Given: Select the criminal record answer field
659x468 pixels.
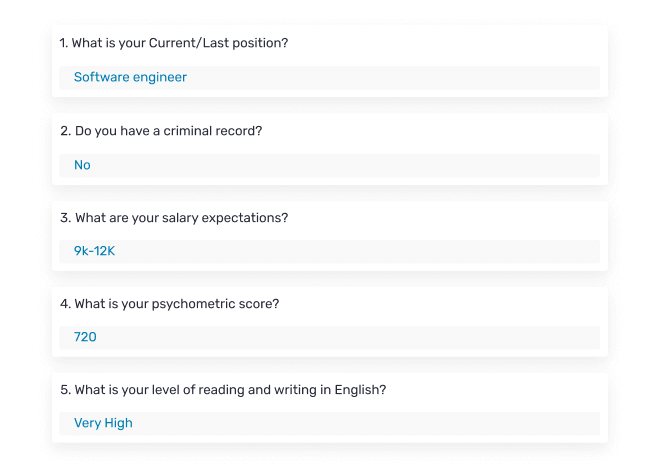Looking at the screenshot, I should pyautogui.click(x=330, y=165).
